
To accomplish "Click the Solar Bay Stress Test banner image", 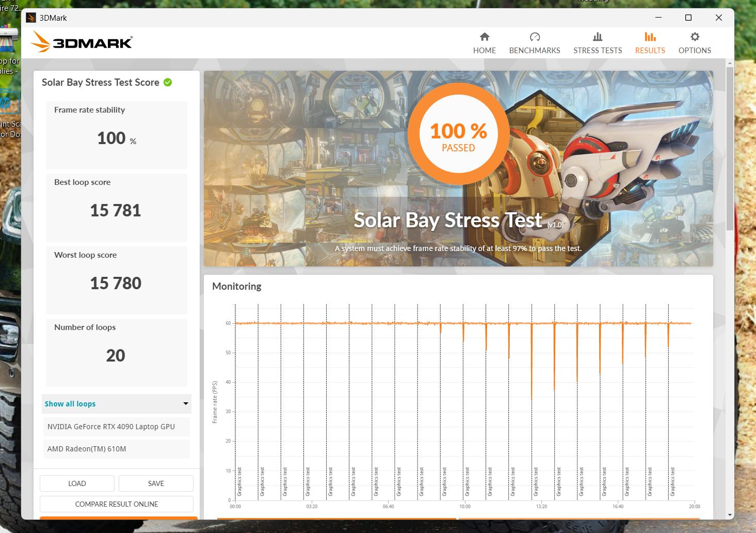I will click(458, 168).
